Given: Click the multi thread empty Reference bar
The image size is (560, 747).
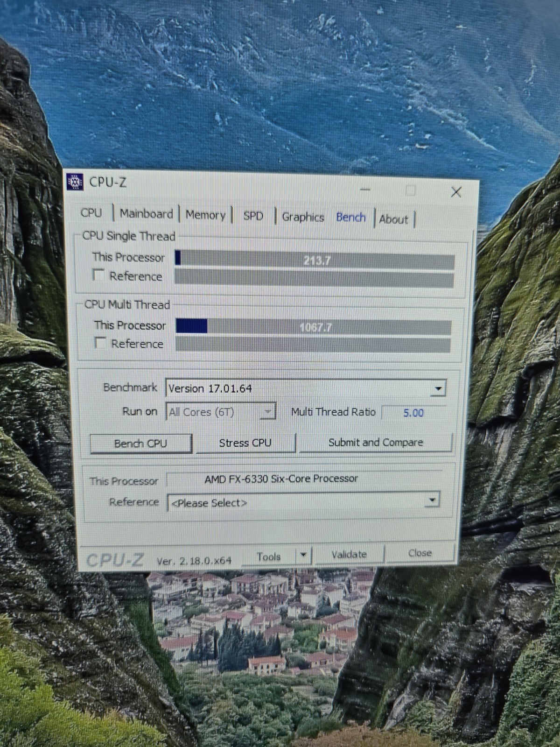Looking at the screenshot, I should click(313, 345).
